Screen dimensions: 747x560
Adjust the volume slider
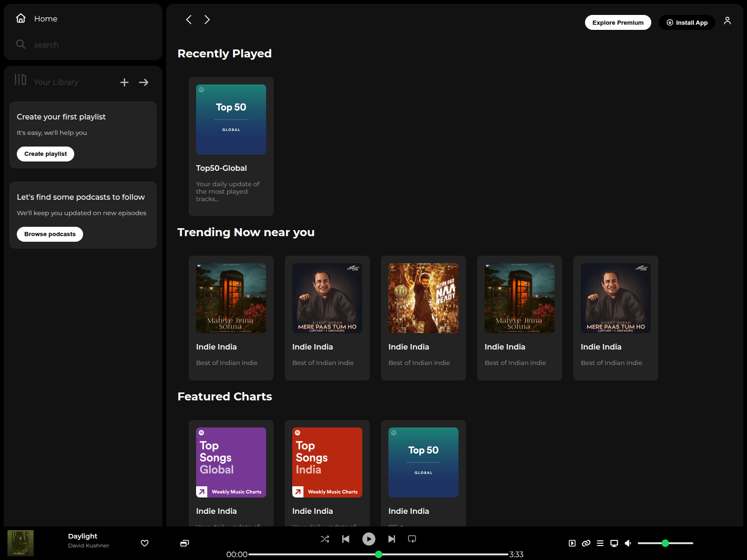coord(665,543)
